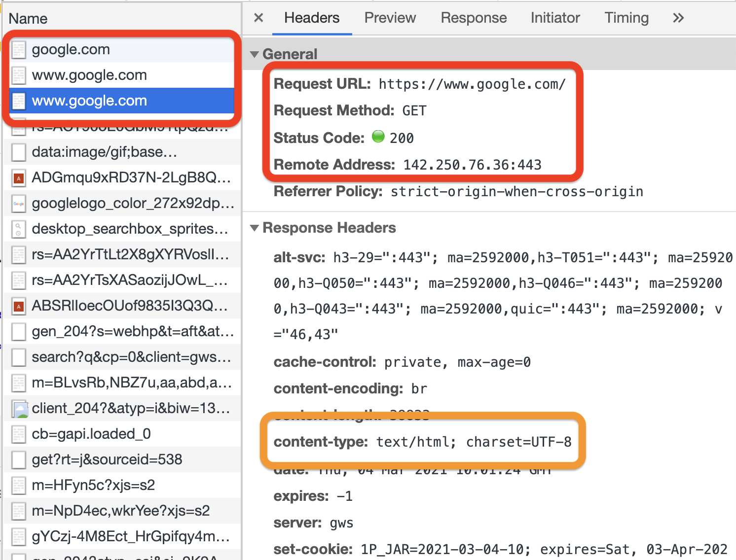Select the ABSRlIoecOUof9835I3Q3Q request
Image resolution: width=736 pixels, height=560 pixels.
tap(122, 306)
